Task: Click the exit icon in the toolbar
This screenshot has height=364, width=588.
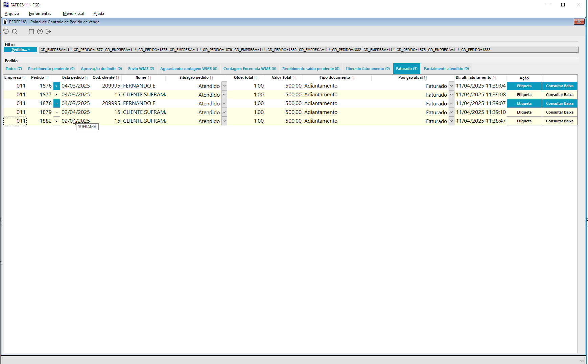Action: point(48,31)
